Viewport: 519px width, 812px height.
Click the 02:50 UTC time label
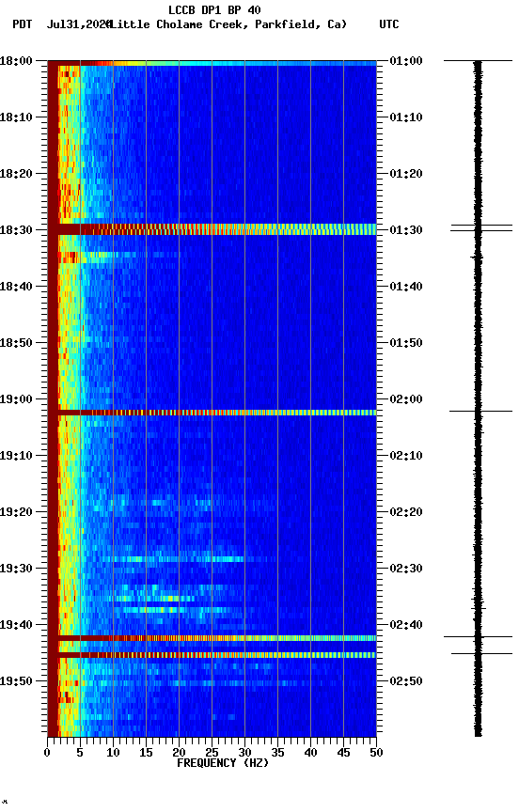(406, 682)
